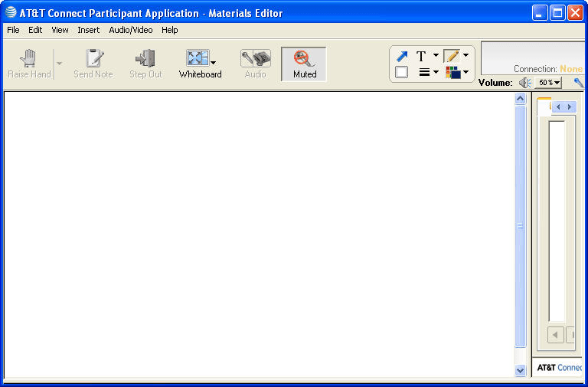Screen dimensions: 588x387
Task: Click the whiteboard scrollbar down arrow
Action: click(521, 370)
